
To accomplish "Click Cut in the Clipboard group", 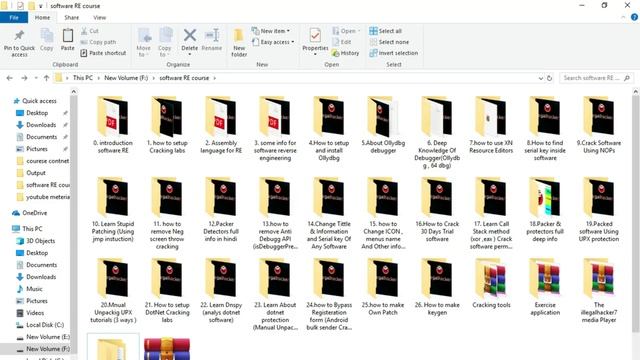I will click(x=89, y=31).
